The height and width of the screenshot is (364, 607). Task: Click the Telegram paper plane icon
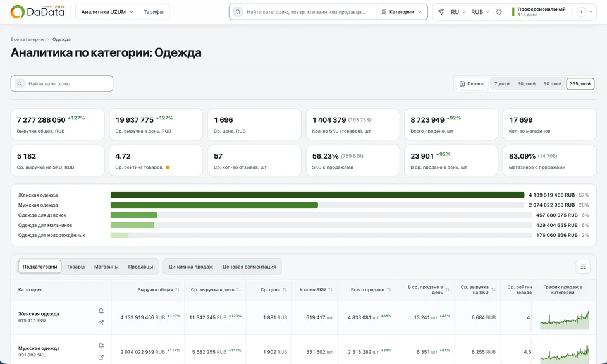click(441, 12)
